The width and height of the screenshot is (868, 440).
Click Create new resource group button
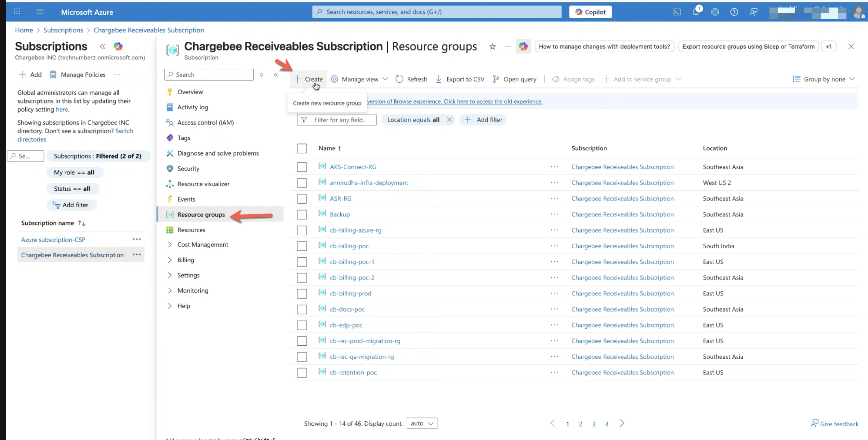click(x=308, y=79)
